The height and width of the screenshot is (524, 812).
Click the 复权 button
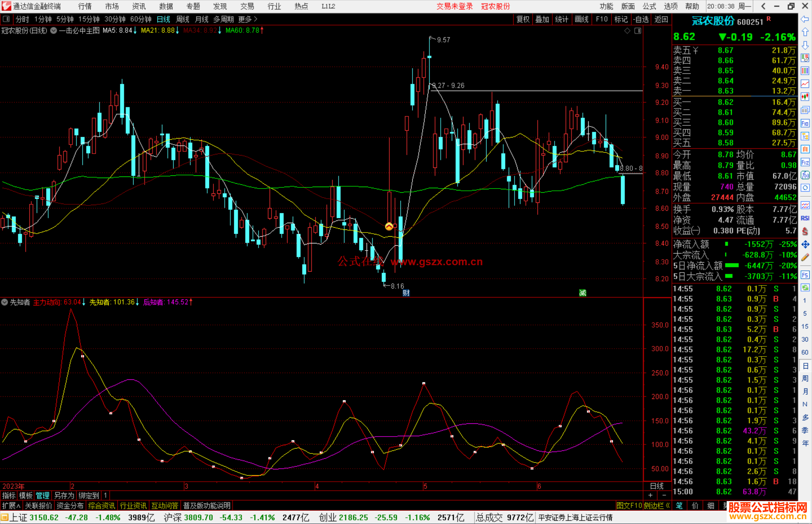coord(523,19)
